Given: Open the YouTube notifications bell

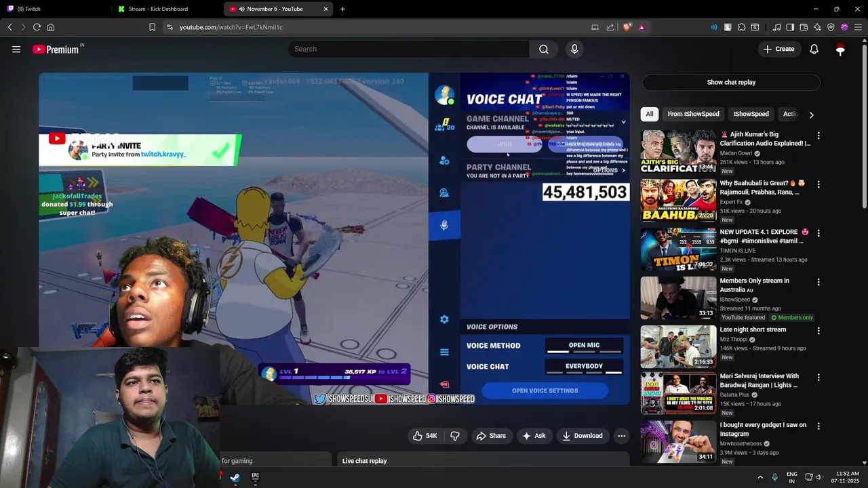Looking at the screenshot, I should [814, 49].
